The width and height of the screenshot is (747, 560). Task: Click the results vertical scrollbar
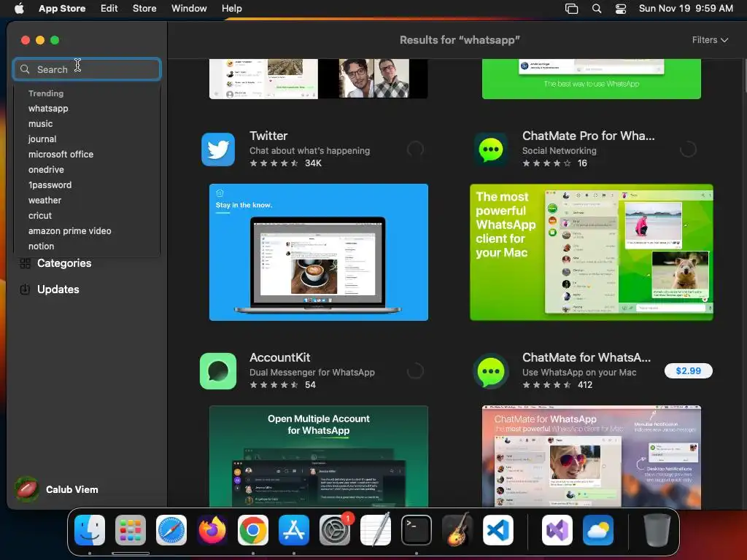pos(744,76)
